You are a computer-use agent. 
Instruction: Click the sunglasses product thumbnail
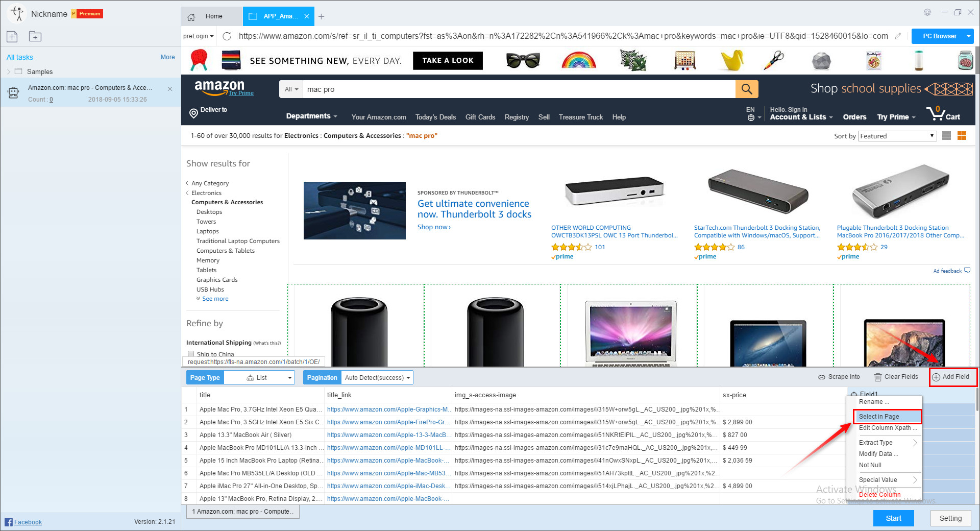[x=523, y=60]
